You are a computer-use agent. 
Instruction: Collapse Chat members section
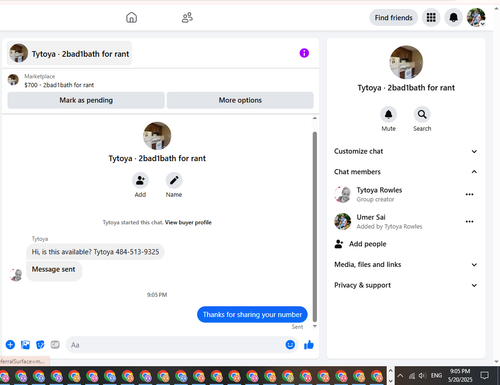[406, 172]
